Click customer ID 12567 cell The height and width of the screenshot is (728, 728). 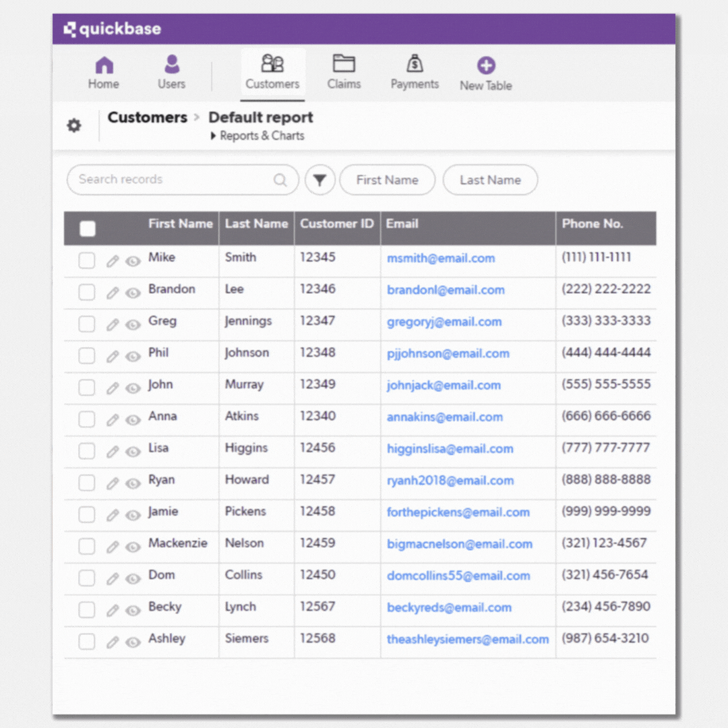(317, 607)
